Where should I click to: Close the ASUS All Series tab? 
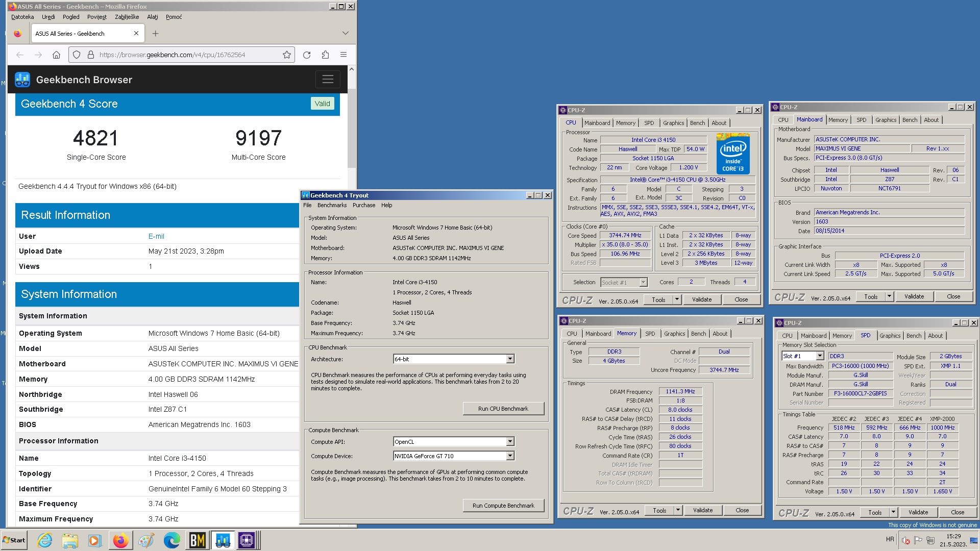coord(136,34)
